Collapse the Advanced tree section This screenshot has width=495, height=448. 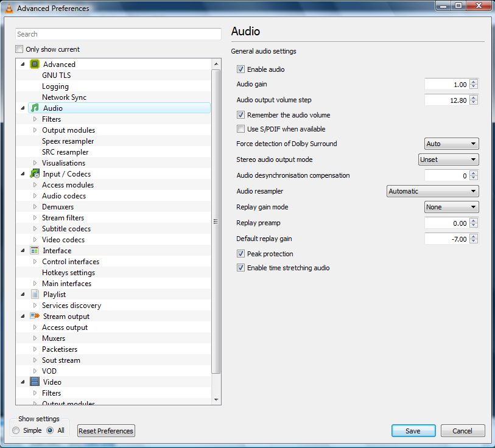(x=23, y=64)
